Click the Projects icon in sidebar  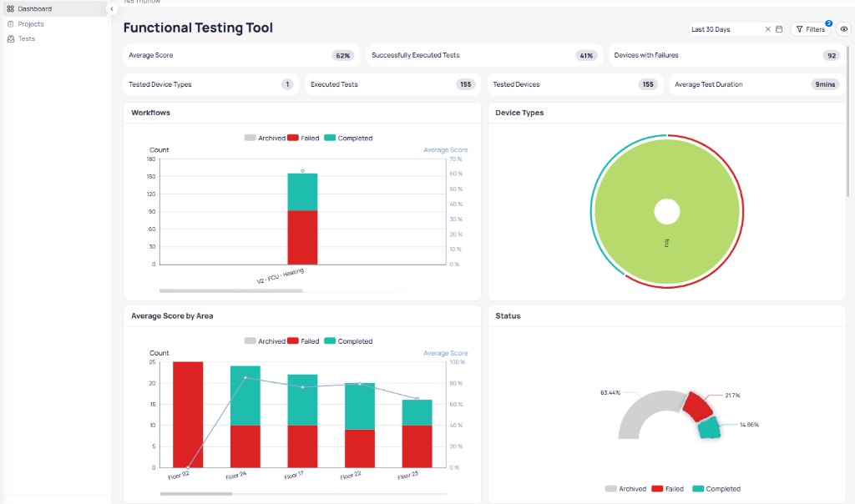point(10,24)
